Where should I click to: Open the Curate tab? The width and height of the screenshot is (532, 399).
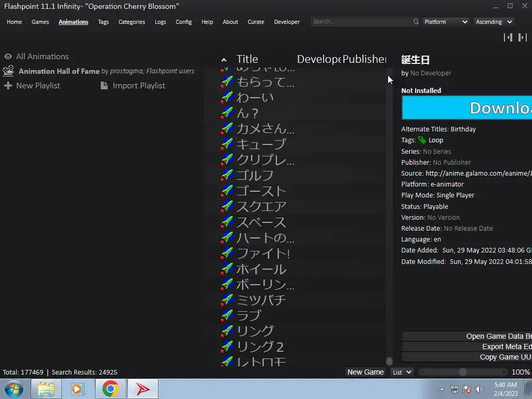click(256, 22)
